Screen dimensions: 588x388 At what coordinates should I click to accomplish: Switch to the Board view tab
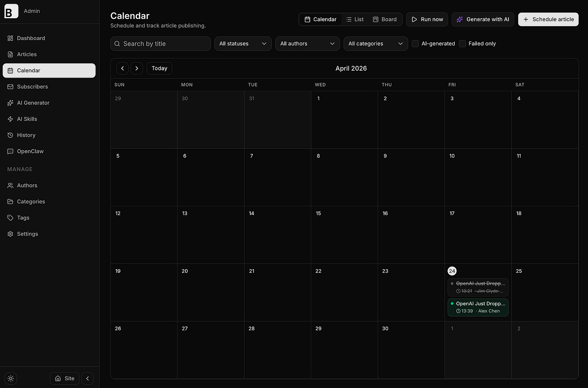pyautogui.click(x=384, y=19)
